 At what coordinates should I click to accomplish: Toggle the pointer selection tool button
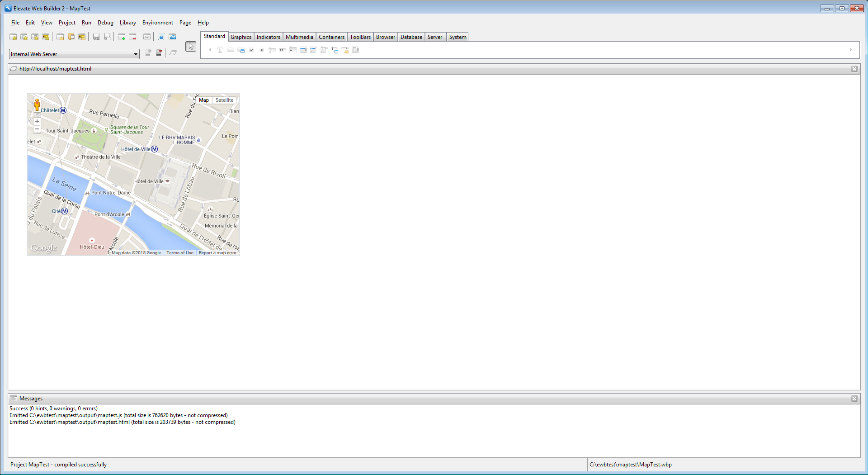coord(191,47)
